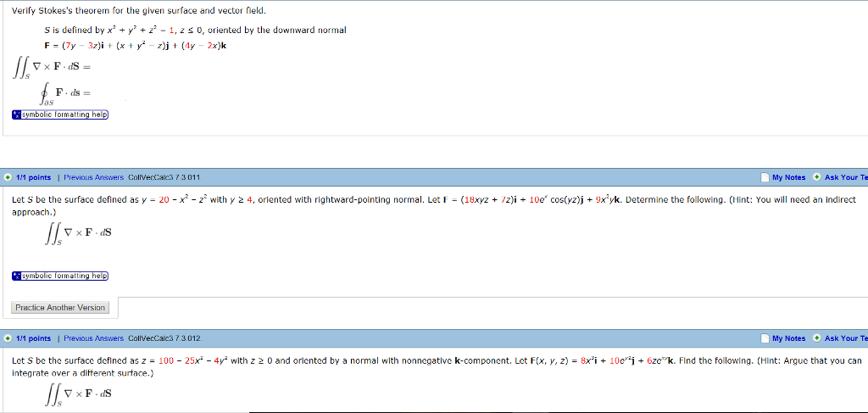This screenshot has height=413, width=868.
Task: Click My Notes page icon for 7.3.012
Action: [x=765, y=338]
